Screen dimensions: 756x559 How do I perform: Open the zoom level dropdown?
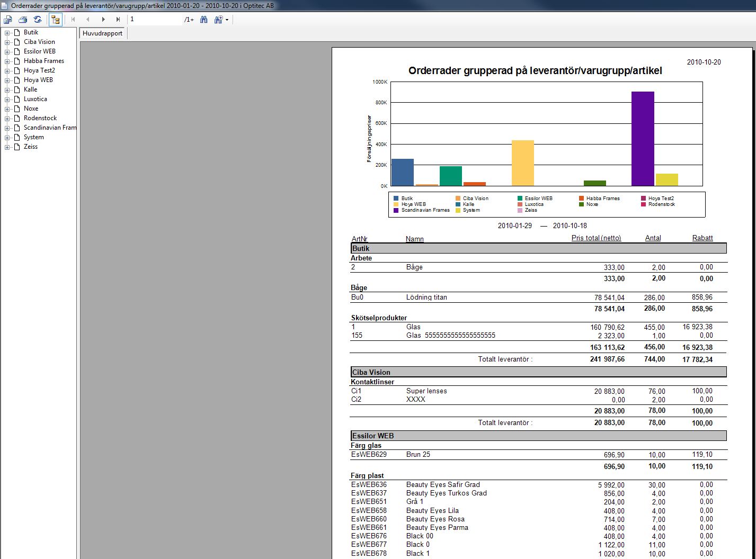point(221,20)
